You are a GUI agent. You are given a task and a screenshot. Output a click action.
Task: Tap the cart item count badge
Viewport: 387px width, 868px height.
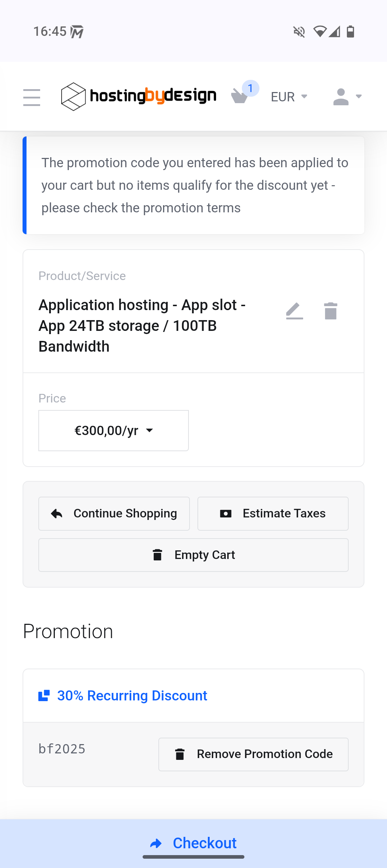click(250, 88)
